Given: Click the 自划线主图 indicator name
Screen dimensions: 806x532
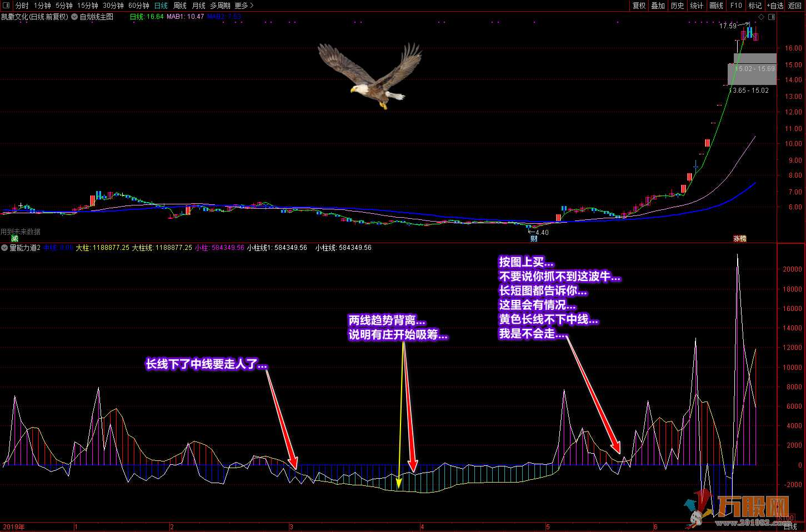Looking at the screenshot, I should pos(97,17).
